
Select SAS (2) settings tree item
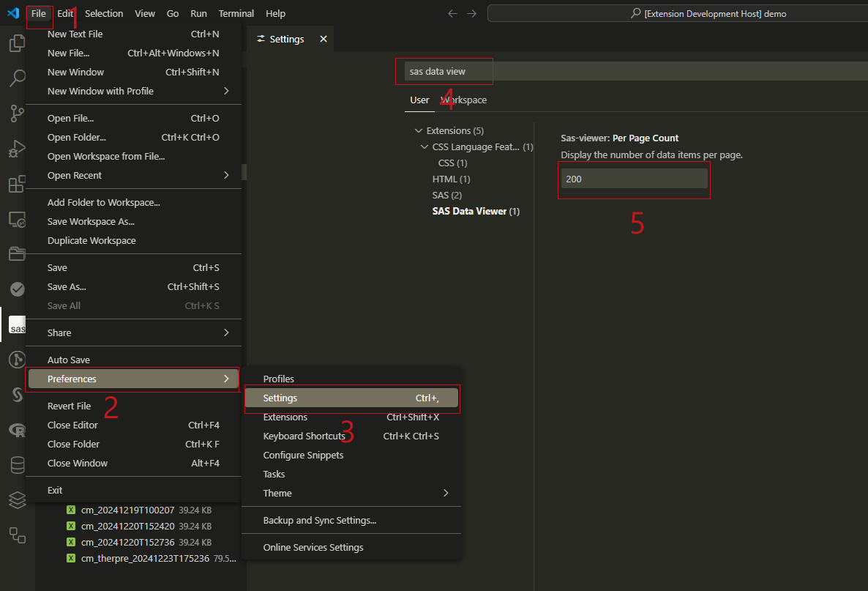click(x=446, y=195)
